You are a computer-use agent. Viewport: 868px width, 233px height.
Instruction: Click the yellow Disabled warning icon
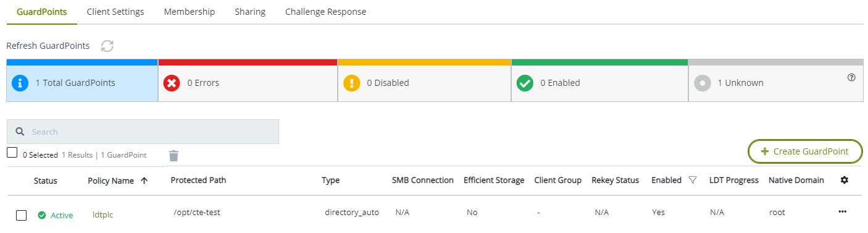click(x=351, y=83)
